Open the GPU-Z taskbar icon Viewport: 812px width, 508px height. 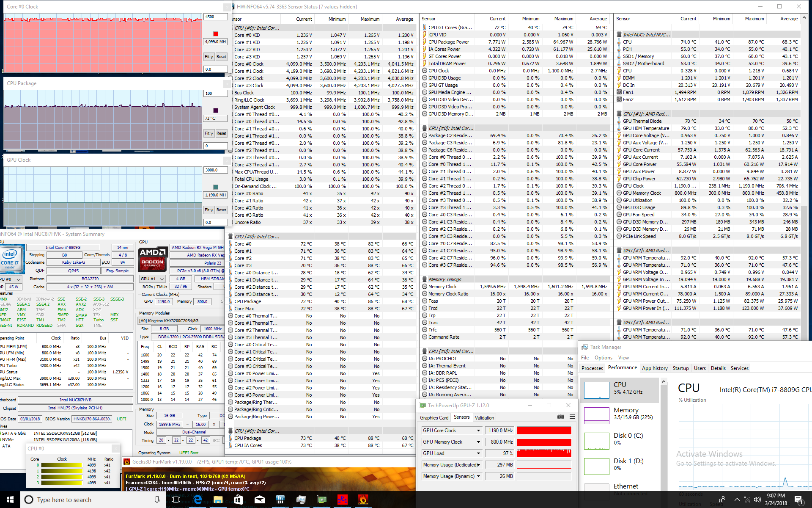(x=321, y=500)
